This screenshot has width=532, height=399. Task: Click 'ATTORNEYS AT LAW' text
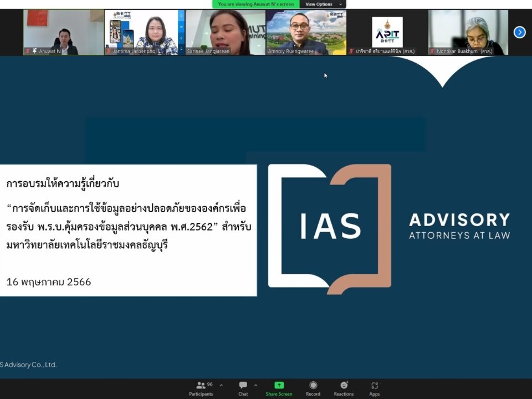459,236
